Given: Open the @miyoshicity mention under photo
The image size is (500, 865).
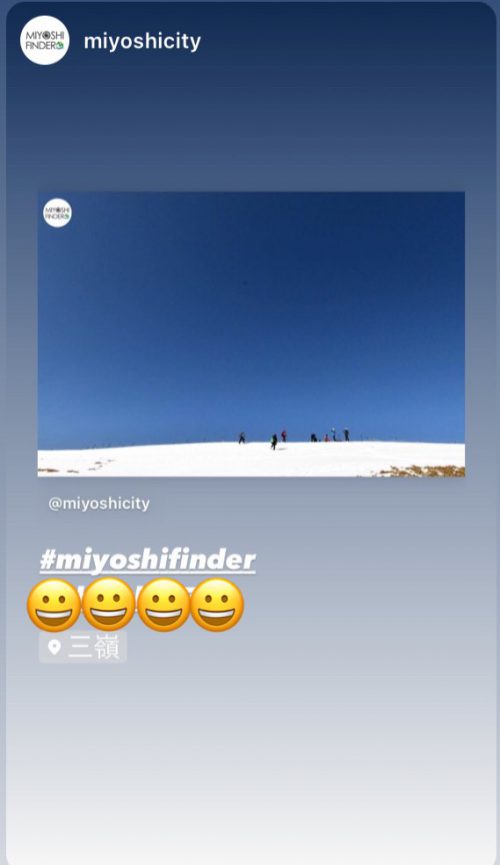Looking at the screenshot, I should click(x=99, y=503).
